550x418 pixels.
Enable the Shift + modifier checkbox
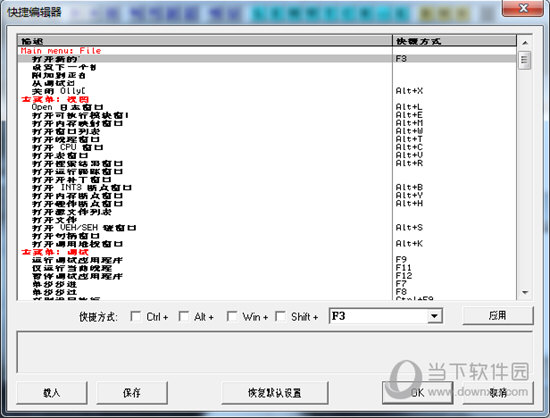280,316
